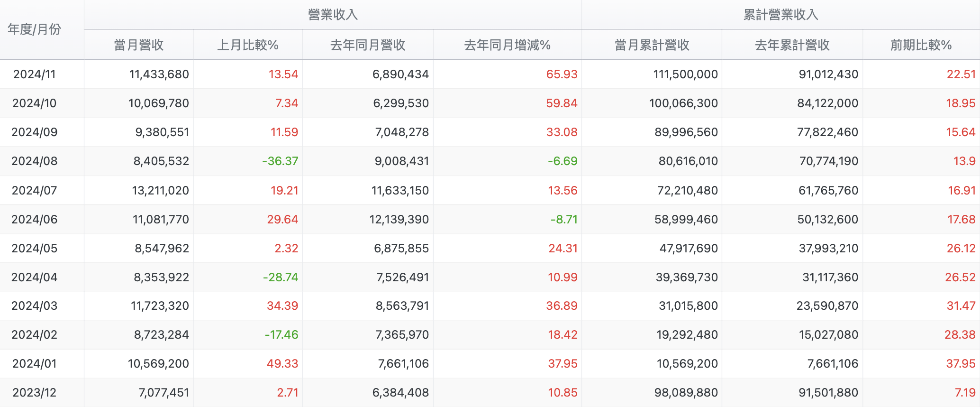Click the 當月累計營收 column header

coord(652,45)
